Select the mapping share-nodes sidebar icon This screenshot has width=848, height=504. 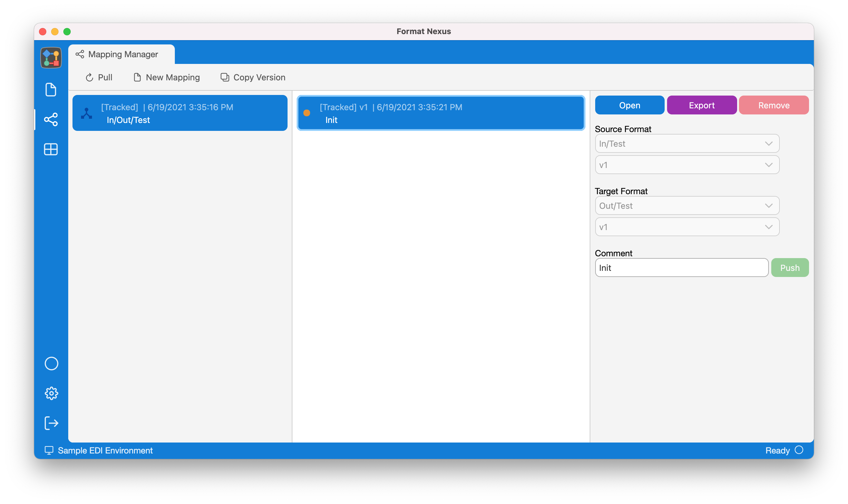(x=51, y=120)
